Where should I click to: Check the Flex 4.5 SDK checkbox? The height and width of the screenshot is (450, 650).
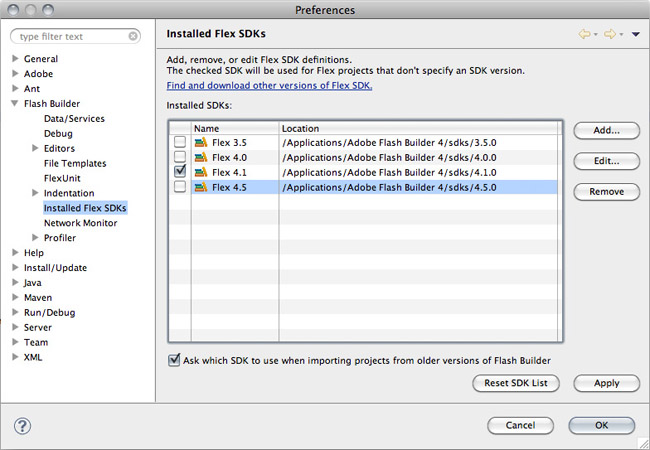(180, 187)
